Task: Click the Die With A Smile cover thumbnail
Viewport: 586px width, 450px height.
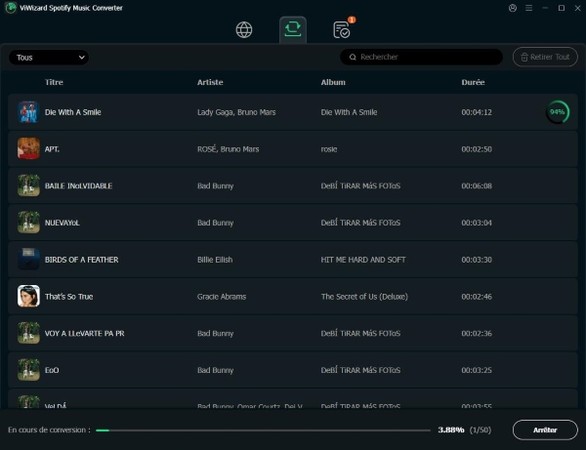Action: tap(28, 112)
